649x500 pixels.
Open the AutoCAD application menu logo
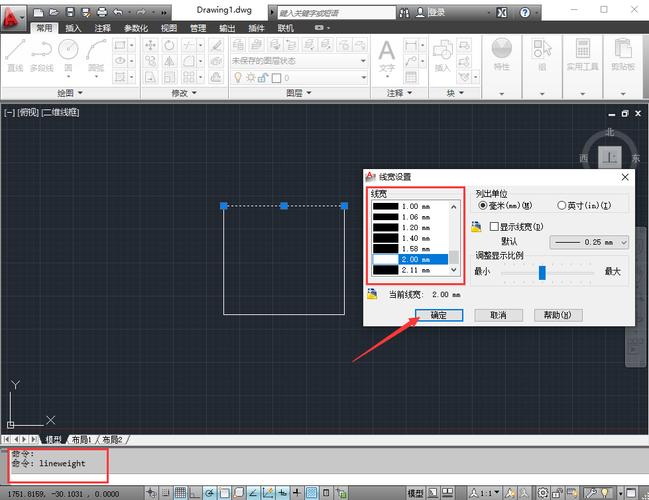[x=12, y=11]
